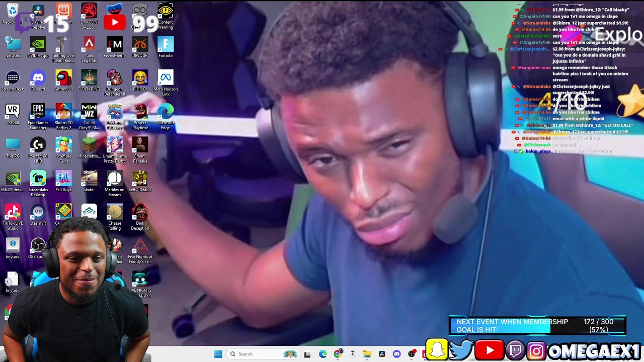This screenshot has width=644, height=362.
Task: Open Microsoft Edge from the taskbar
Action: pyautogui.click(x=323, y=354)
